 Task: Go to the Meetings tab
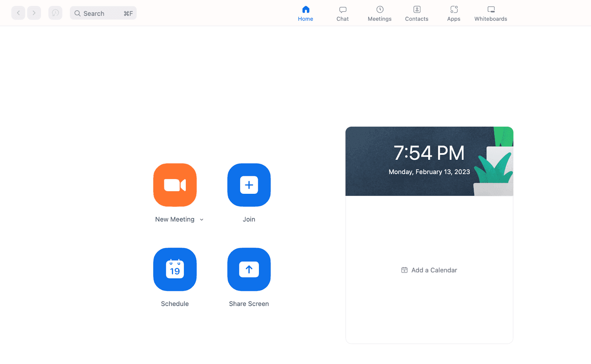click(379, 13)
